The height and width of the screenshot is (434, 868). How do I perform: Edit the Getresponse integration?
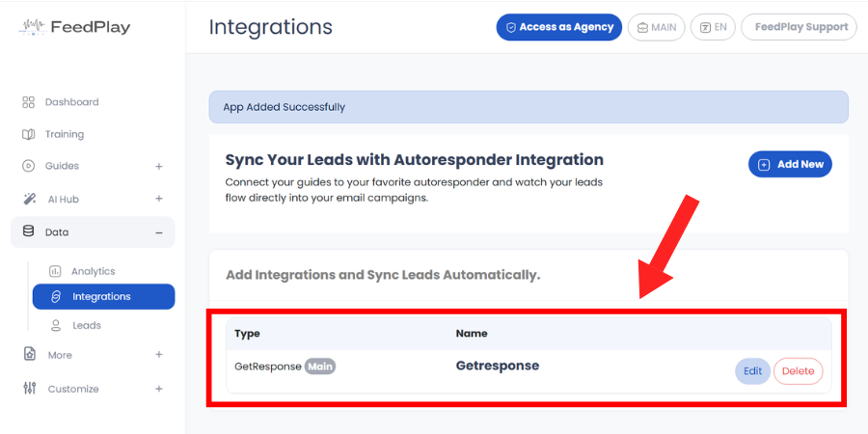pyautogui.click(x=752, y=371)
